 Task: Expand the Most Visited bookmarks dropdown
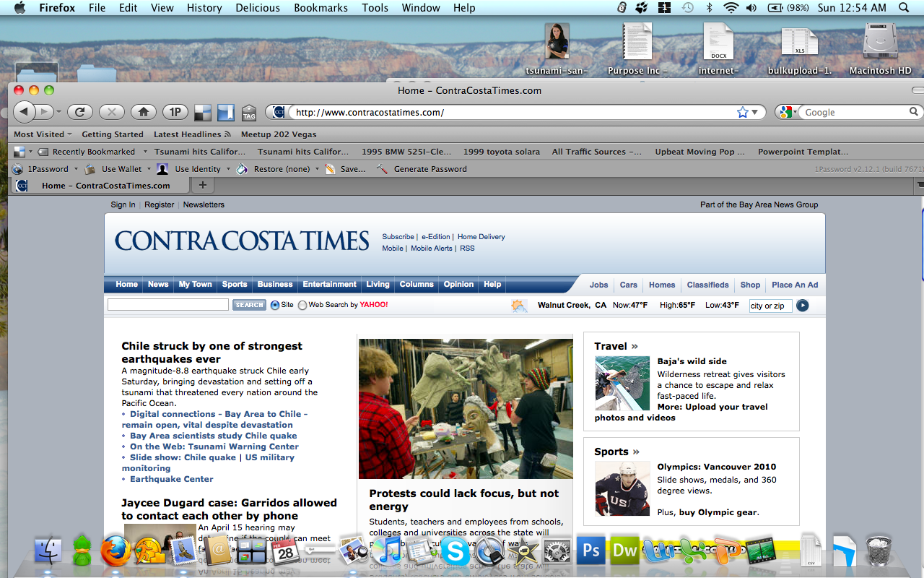point(69,134)
